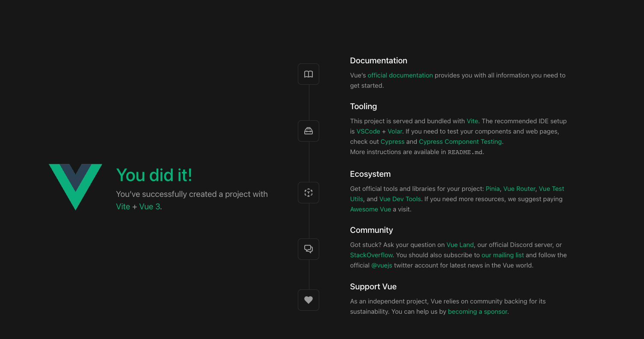
Task: Click the Tooling section heading
Action: coord(363,107)
